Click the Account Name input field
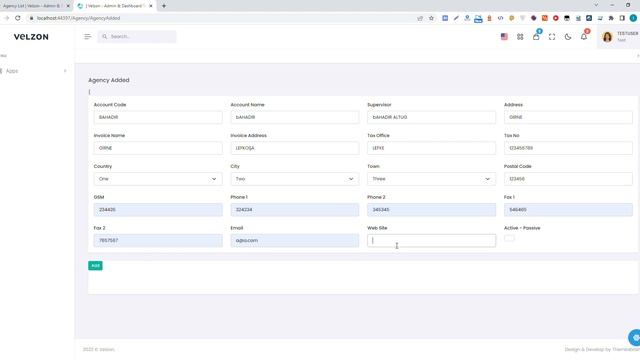This screenshot has height=360, width=640. point(295,117)
